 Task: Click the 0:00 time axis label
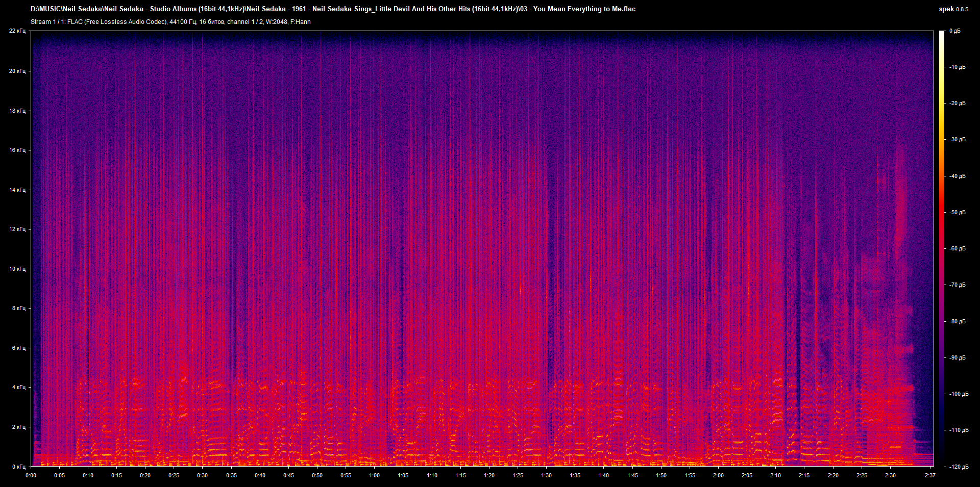[31, 475]
